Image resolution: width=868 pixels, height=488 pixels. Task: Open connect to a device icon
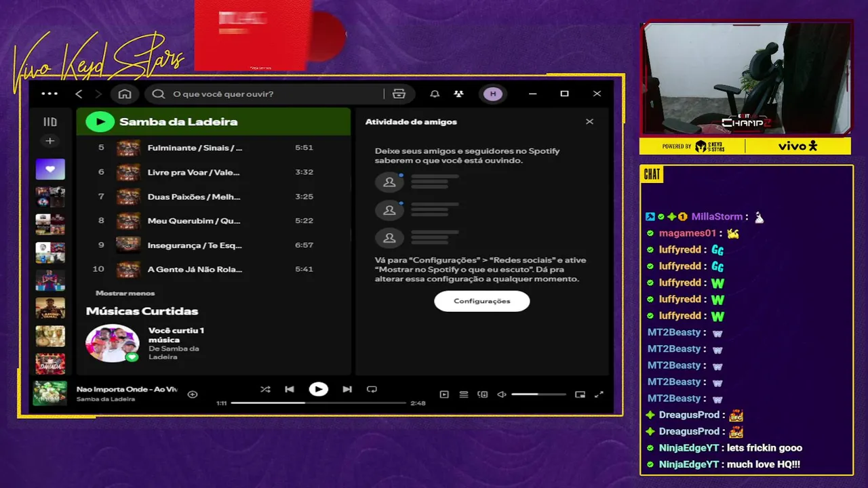pos(483,394)
